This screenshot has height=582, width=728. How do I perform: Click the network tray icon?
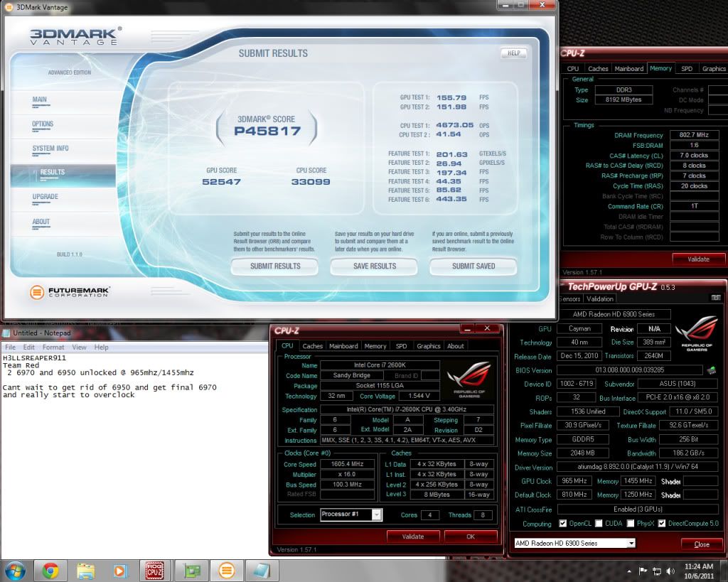click(x=656, y=571)
